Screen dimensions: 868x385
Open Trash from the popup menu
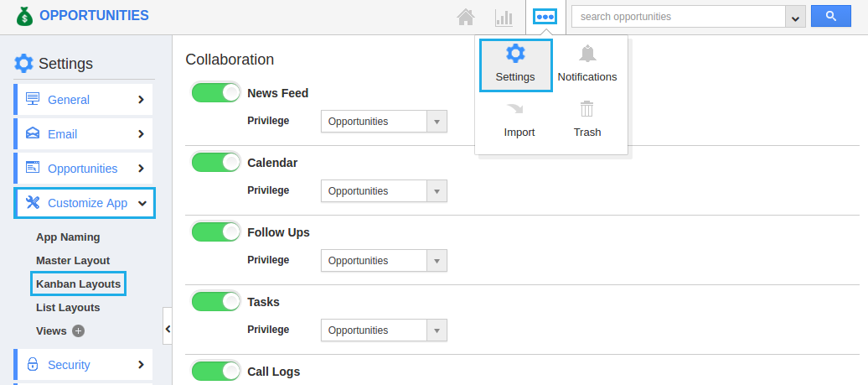click(587, 121)
